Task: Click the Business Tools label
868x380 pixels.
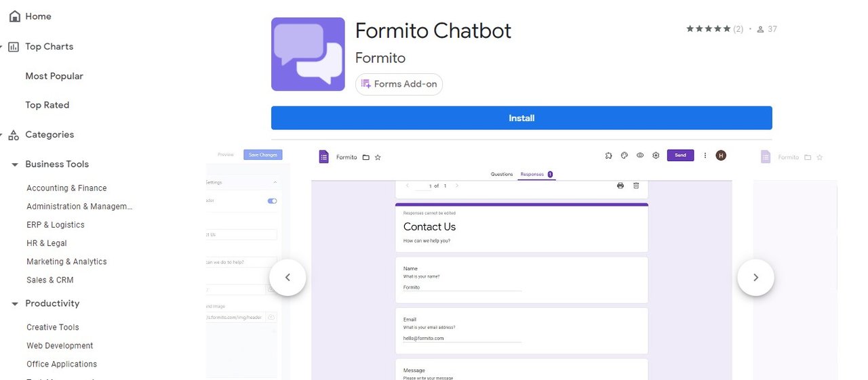Action: coord(57,164)
